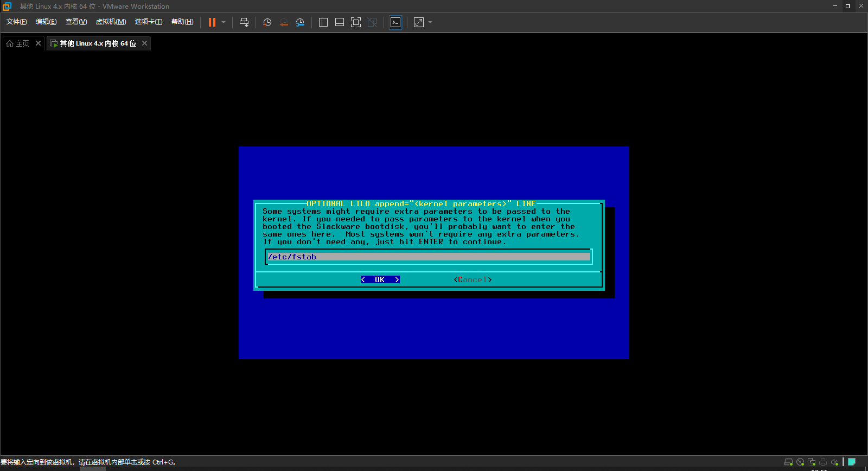
Task: Open the snapshot manager
Action: tap(300, 22)
